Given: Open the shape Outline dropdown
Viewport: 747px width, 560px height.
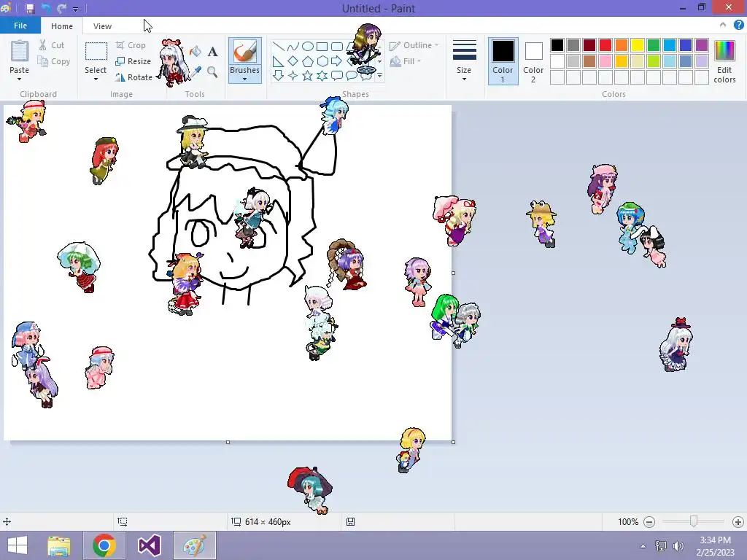Looking at the screenshot, I should [x=414, y=45].
